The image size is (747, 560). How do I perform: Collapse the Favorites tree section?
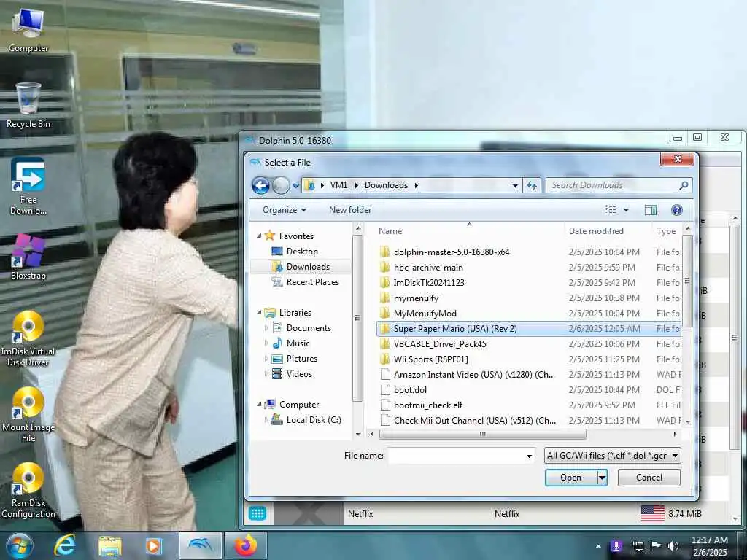pyautogui.click(x=260, y=236)
